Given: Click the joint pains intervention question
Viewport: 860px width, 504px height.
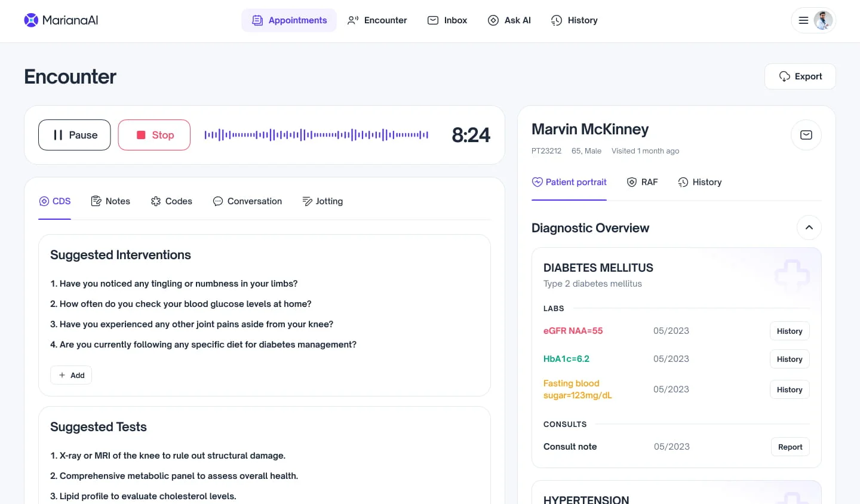Looking at the screenshot, I should (x=192, y=324).
